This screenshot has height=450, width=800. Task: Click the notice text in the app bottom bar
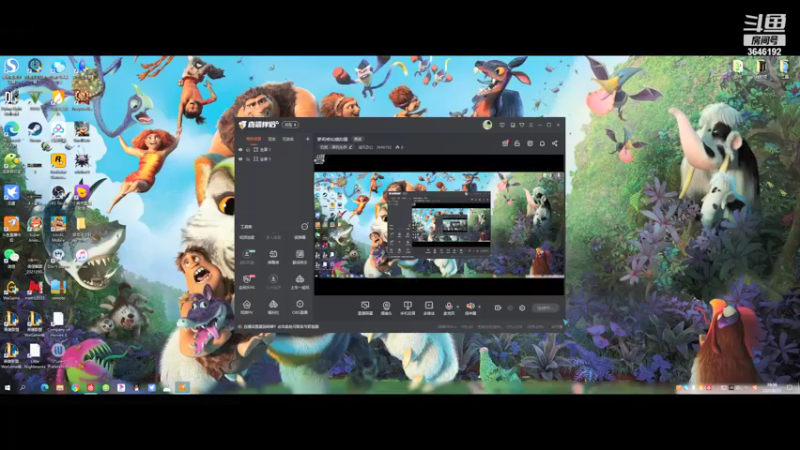281,327
